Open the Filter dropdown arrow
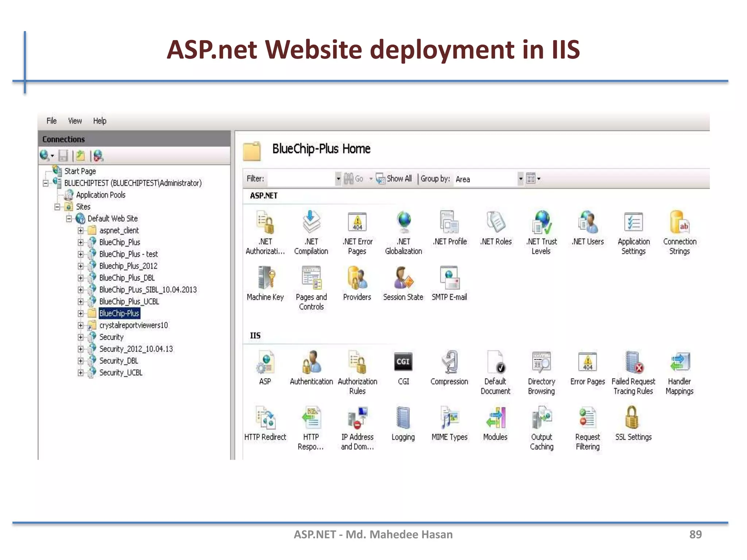Image resolution: width=747 pixels, height=560 pixels. [338, 179]
